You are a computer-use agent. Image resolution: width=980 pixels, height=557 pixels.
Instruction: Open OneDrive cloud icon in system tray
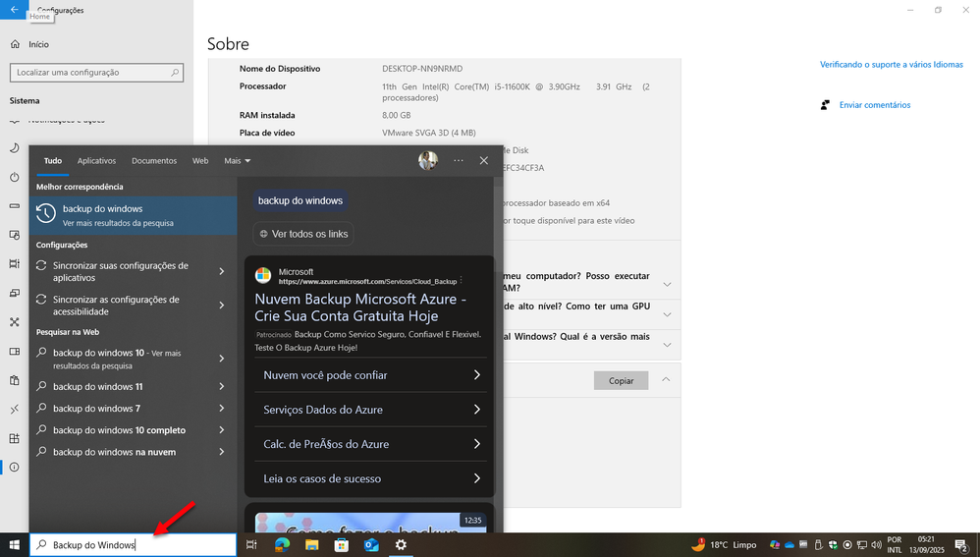(x=789, y=544)
